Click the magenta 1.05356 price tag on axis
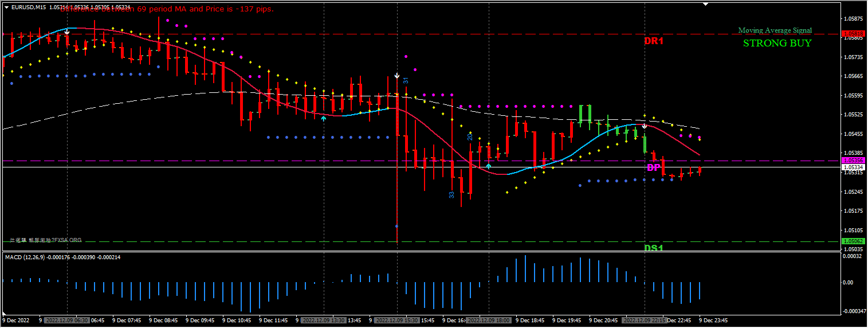The width and height of the screenshot is (868, 328). tap(853, 161)
